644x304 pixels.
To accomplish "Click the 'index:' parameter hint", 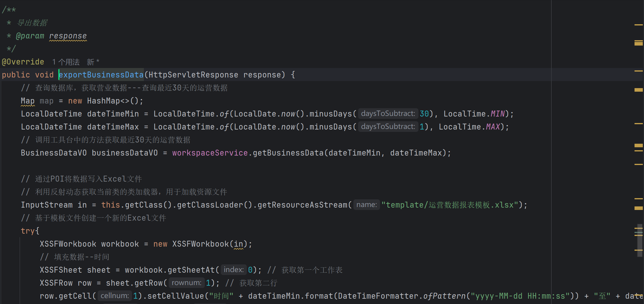I will point(234,270).
